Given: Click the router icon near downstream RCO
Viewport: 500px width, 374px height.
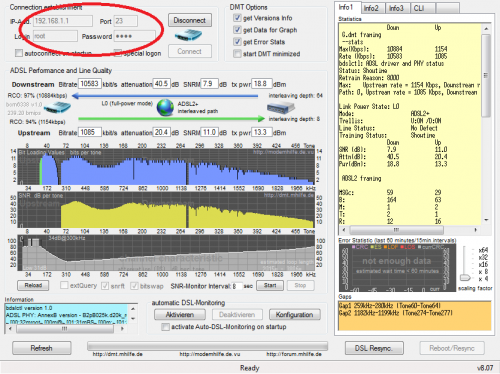Looking at the screenshot, I should pyautogui.click(x=57, y=108).
